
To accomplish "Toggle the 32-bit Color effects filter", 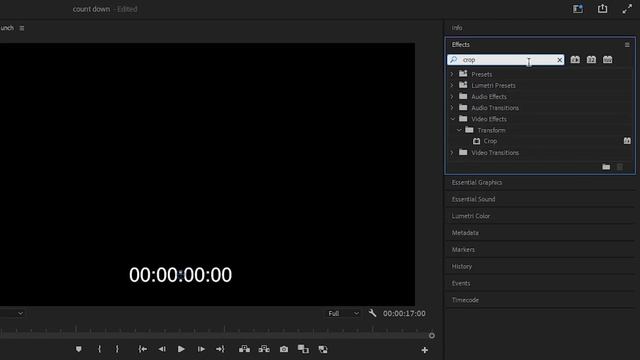I will [591, 60].
